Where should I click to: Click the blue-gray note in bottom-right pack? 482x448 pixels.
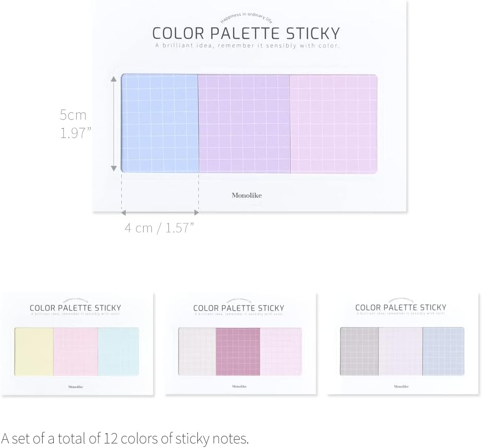[x=443, y=352]
